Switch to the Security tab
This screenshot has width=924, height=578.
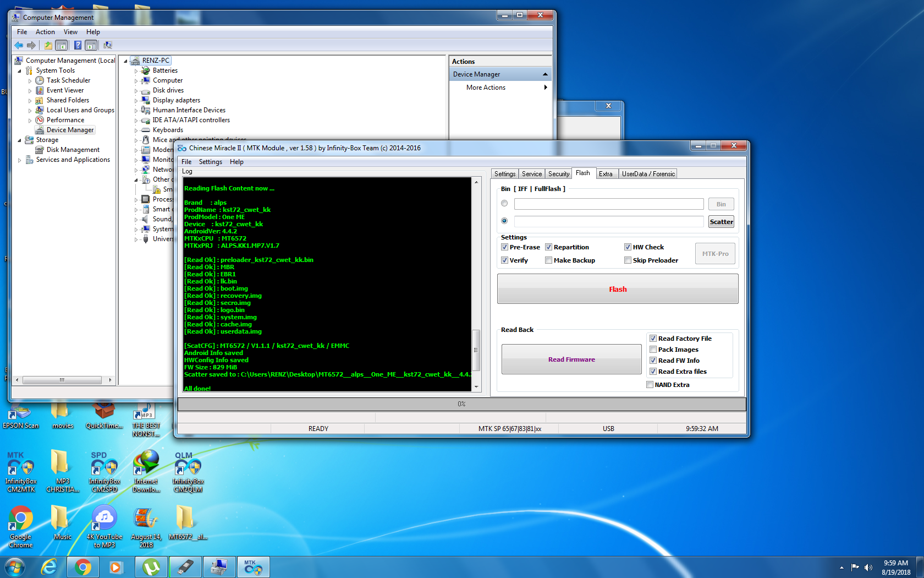coord(559,174)
